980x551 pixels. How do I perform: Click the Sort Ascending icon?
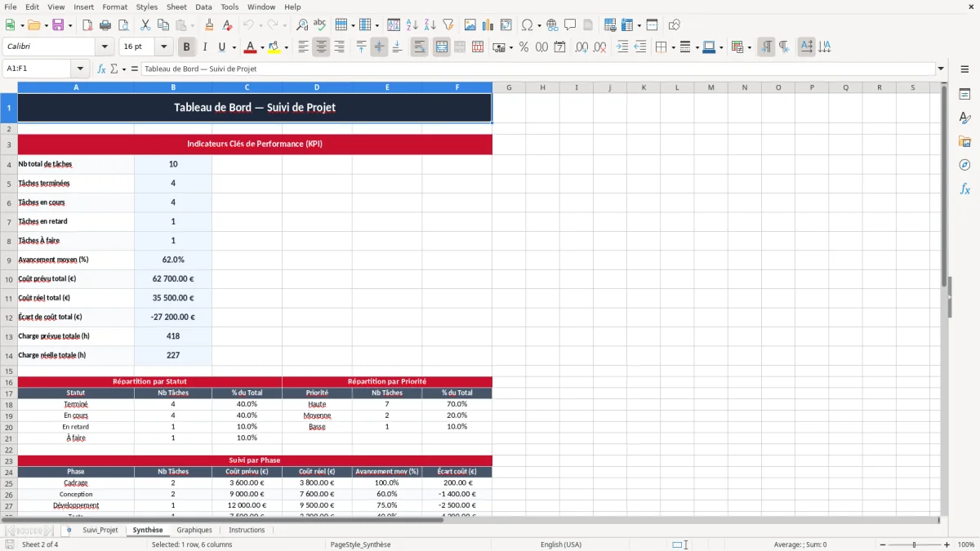[412, 25]
